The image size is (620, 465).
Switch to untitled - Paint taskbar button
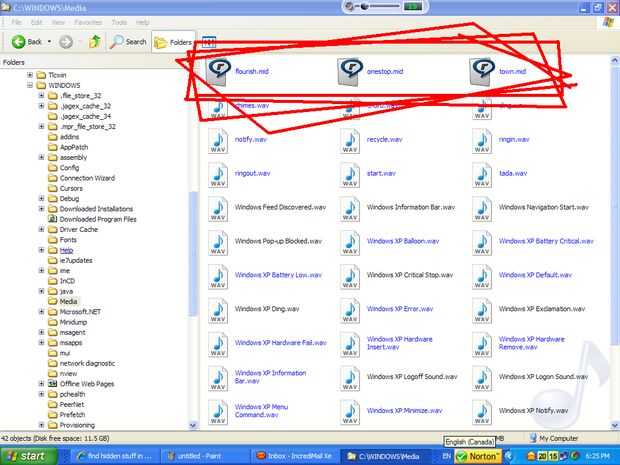coord(204,456)
